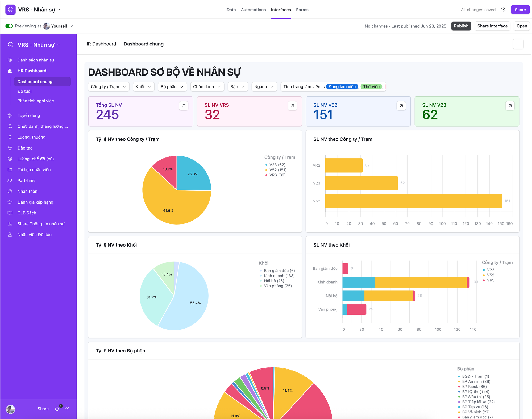The image size is (532, 419).
Task: Collapse the sidebar with double chevron icon
Action: 67,409
